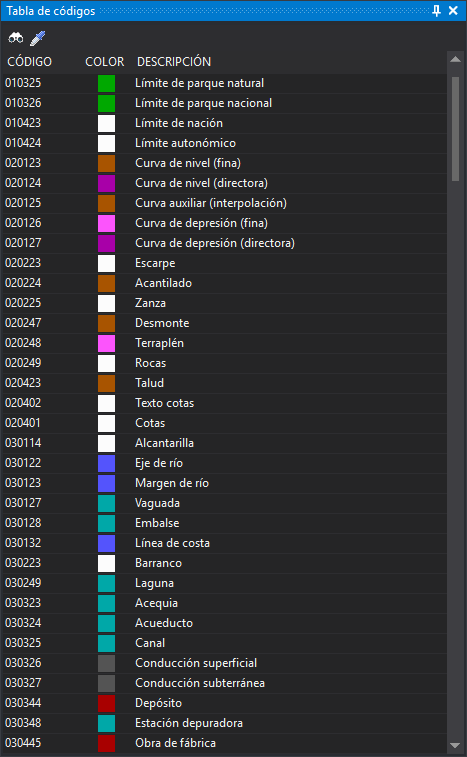Screen dimensions: 467x757
Task: Select code 010423 cell
Action: click(x=23, y=123)
